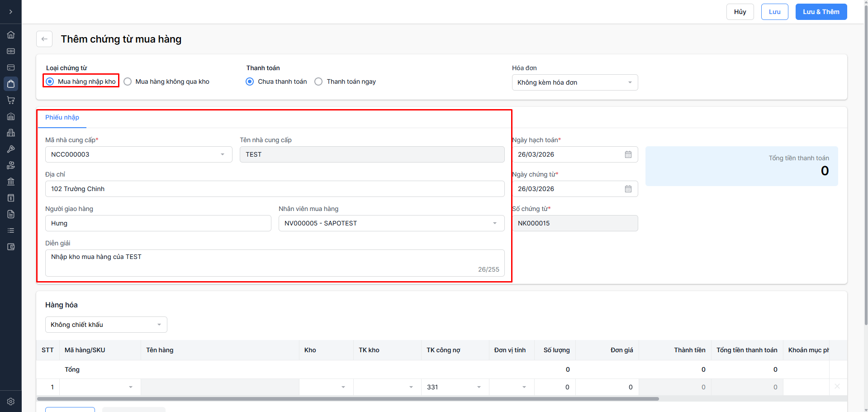Expand the sidebar with the chevron arrow
The height and width of the screenshot is (412, 868).
(x=11, y=12)
